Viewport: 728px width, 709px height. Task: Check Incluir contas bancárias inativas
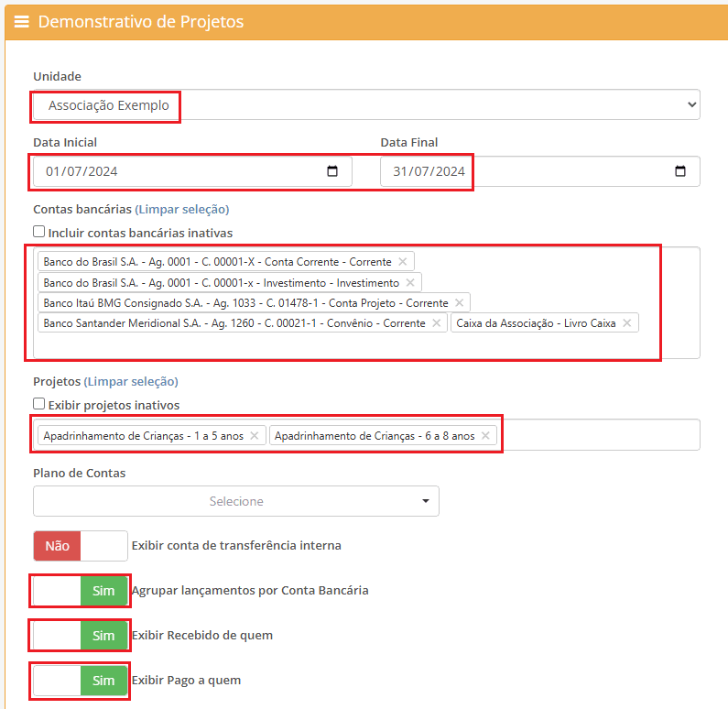[x=39, y=232]
